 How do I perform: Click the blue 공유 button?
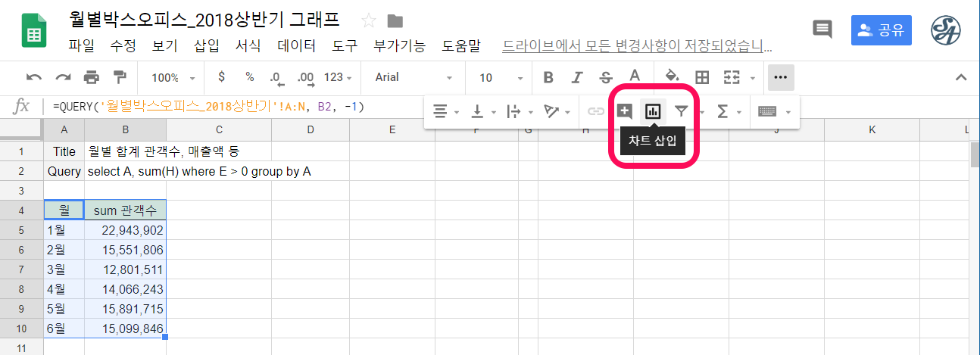click(x=882, y=30)
